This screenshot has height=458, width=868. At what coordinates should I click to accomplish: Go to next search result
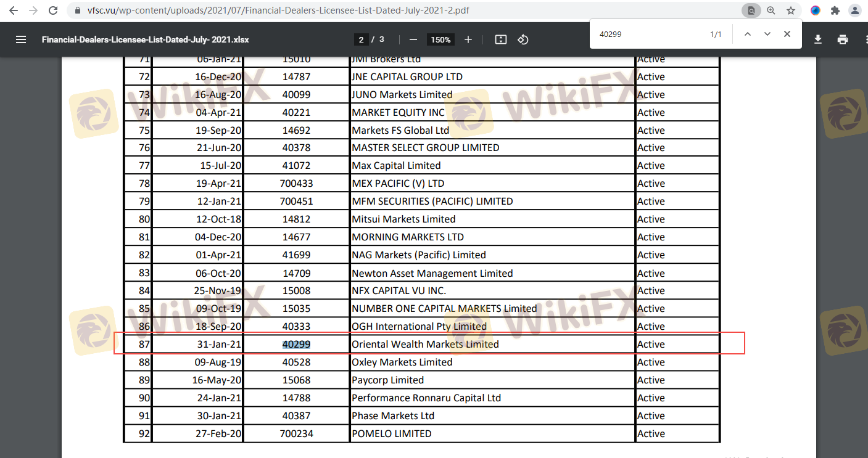click(767, 35)
